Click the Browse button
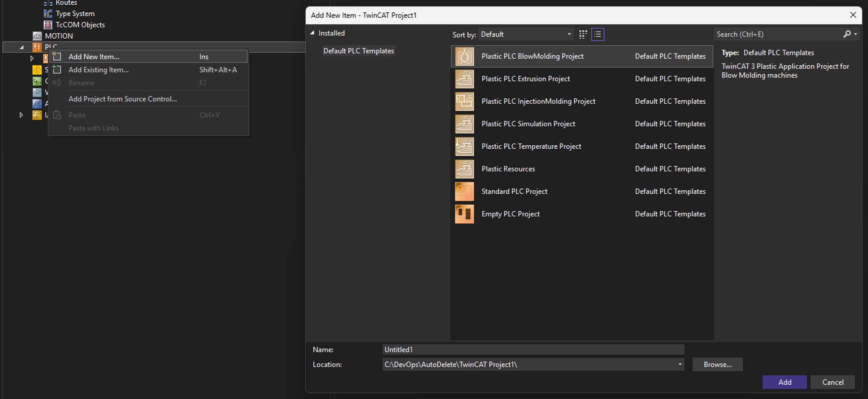This screenshot has height=399, width=868. 717,364
